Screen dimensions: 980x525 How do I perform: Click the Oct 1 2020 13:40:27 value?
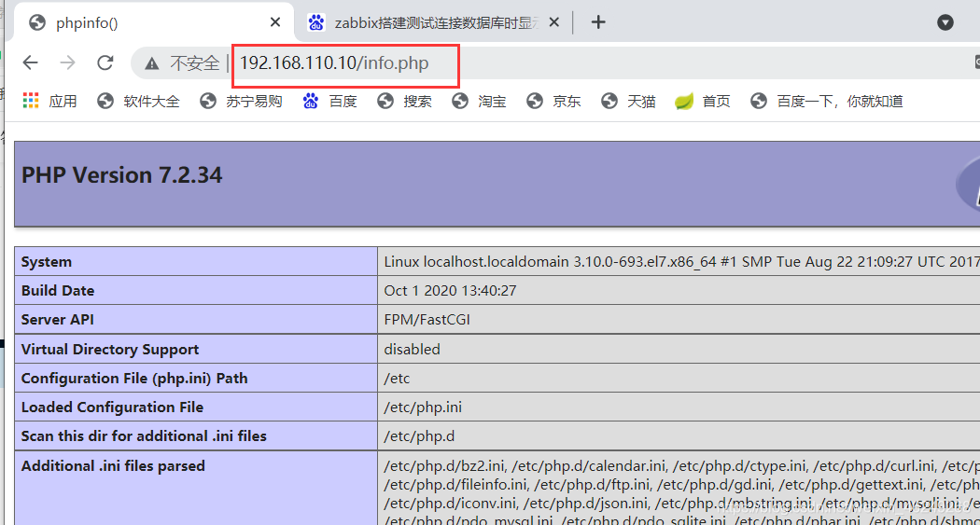pos(450,291)
